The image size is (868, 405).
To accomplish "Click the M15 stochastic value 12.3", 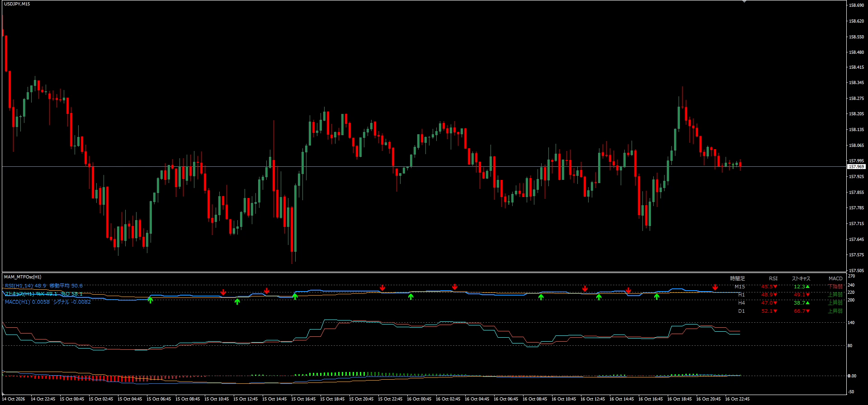I will coord(802,287).
